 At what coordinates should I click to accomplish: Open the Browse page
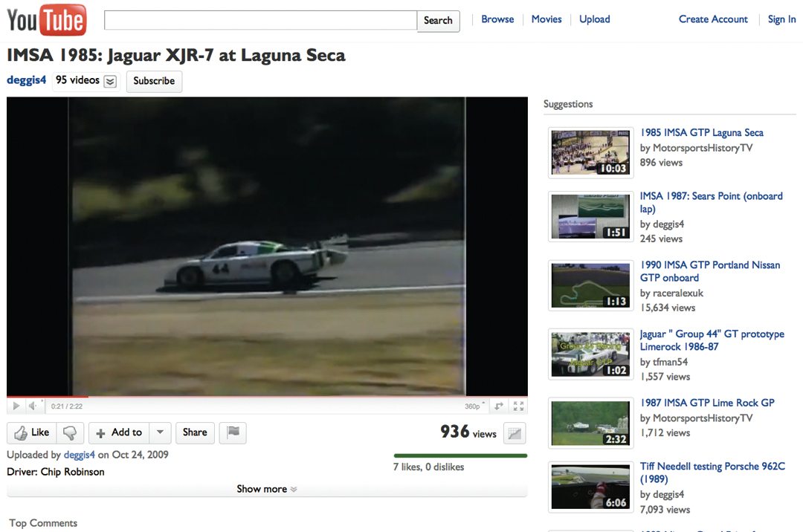497,19
